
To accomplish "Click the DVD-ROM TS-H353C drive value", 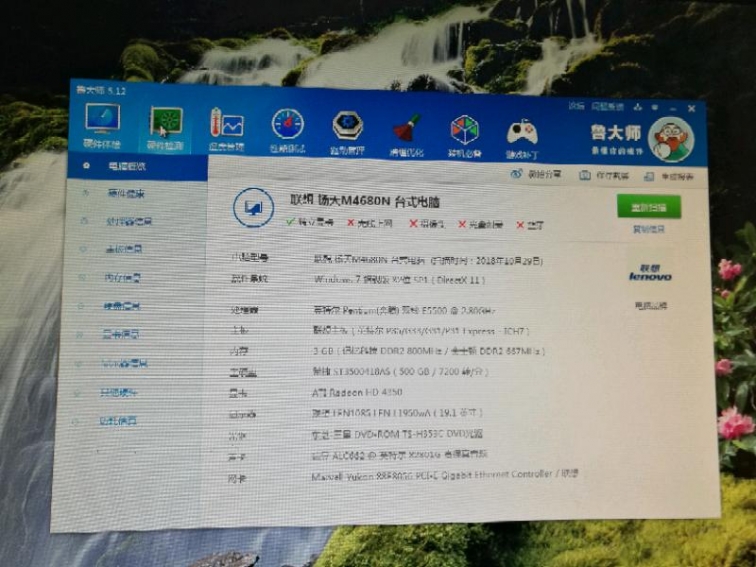I will tap(397, 434).
